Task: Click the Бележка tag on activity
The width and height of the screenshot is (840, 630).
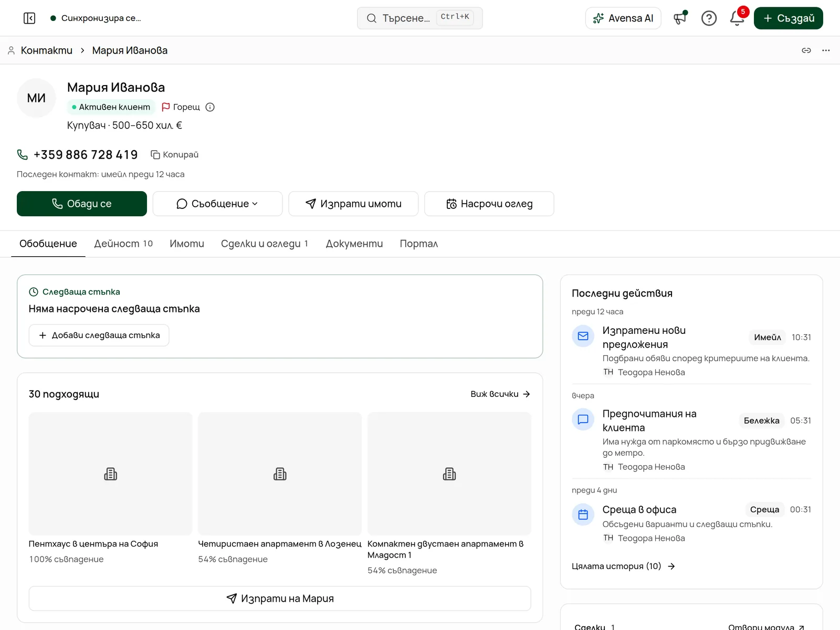Action: 762,421
